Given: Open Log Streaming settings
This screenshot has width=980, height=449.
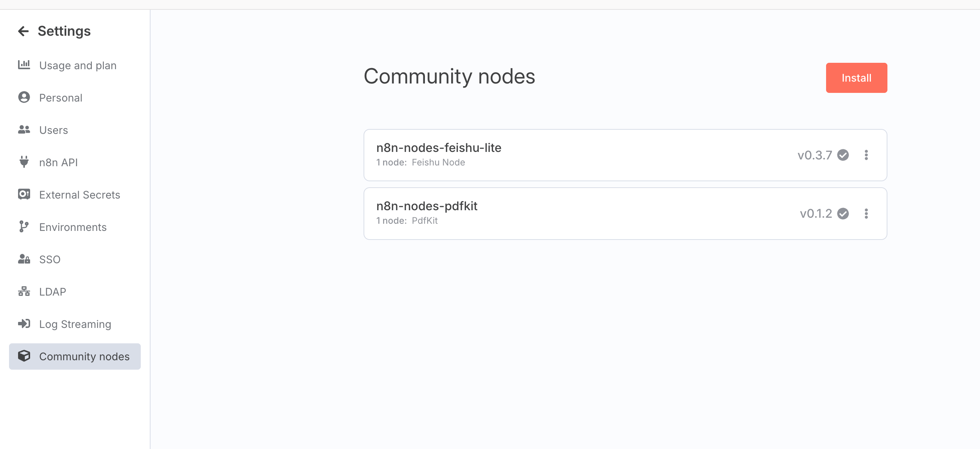Looking at the screenshot, I should [x=75, y=324].
